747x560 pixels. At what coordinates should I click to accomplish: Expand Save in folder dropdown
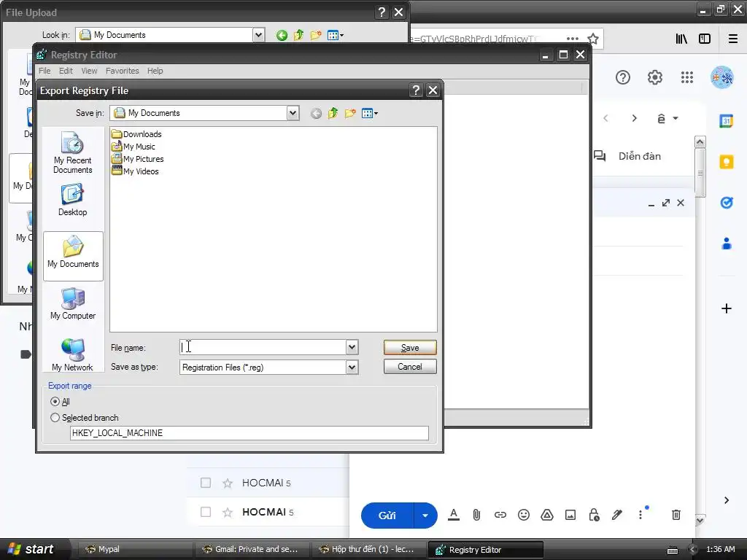coord(293,113)
